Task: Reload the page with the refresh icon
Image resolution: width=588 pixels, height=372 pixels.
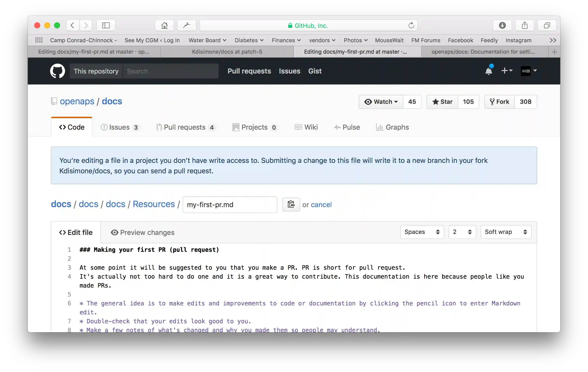Action: pyautogui.click(x=411, y=25)
